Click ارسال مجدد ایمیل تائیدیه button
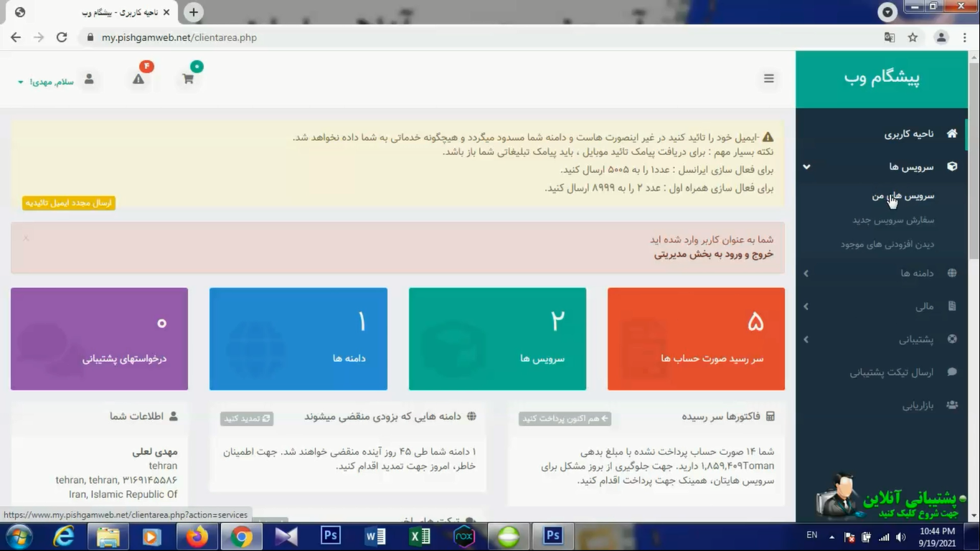Image resolution: width=980 pixels, height=551 pixels. click(x=69, y=203)
